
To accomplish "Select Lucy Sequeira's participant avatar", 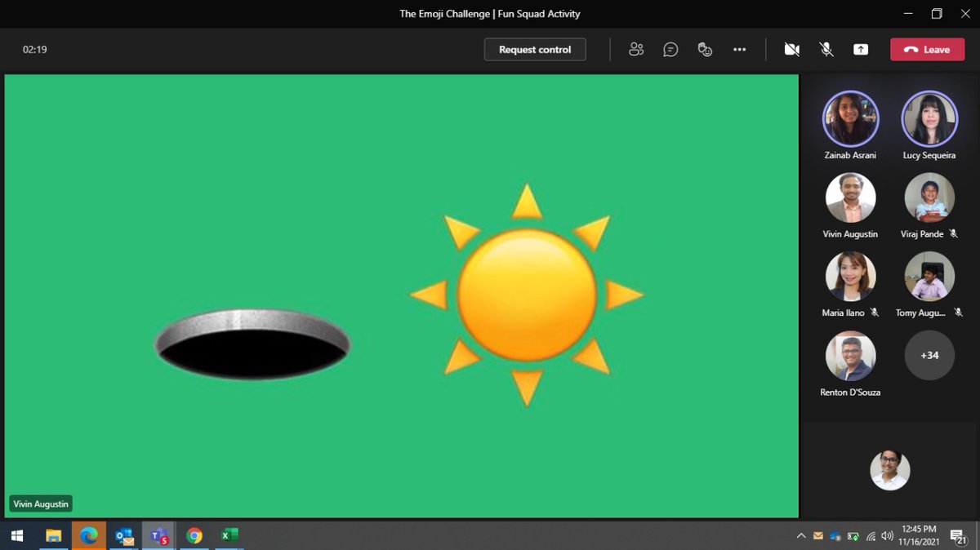I will click(x=929, y=118).
